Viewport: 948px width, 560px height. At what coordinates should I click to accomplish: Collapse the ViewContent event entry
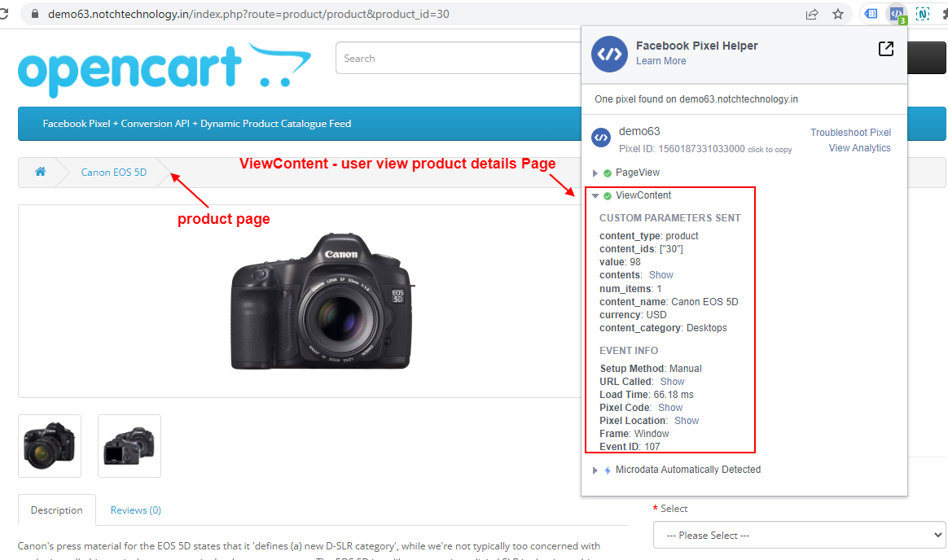[x=595, y=195]
